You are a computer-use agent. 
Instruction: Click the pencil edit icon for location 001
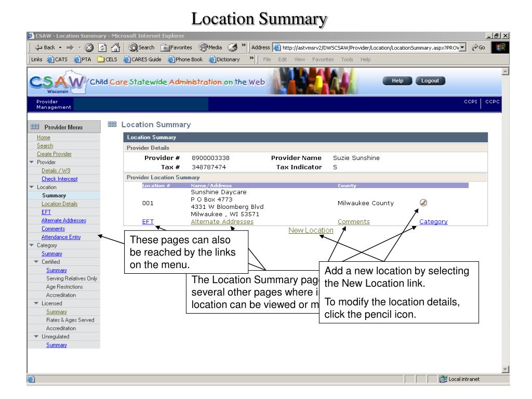[x=423, y=203]
